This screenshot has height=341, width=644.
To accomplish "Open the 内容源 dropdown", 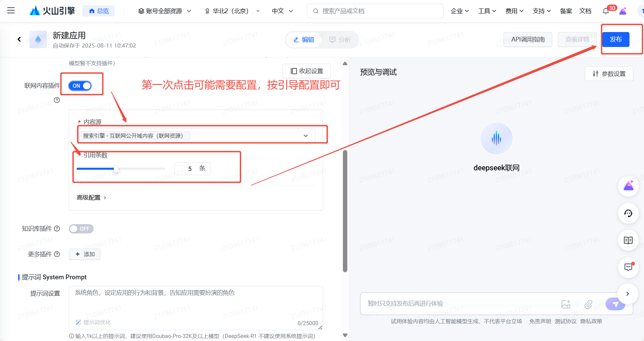I will (x=196, y=136).
